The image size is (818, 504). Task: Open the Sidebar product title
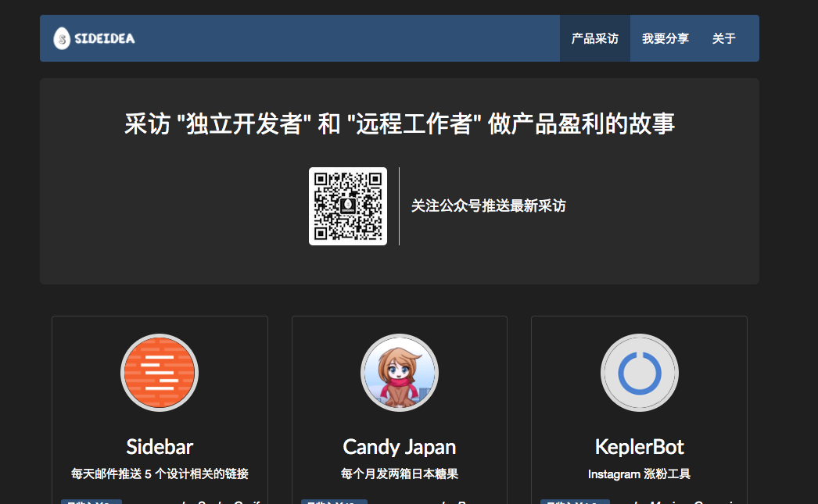(x=160, y=447)
